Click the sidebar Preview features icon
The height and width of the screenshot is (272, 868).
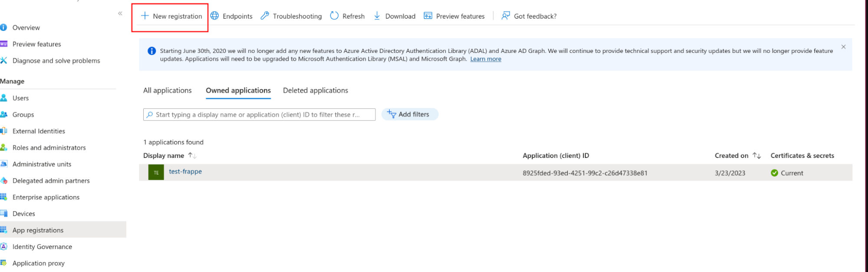[x=3, y=44]
